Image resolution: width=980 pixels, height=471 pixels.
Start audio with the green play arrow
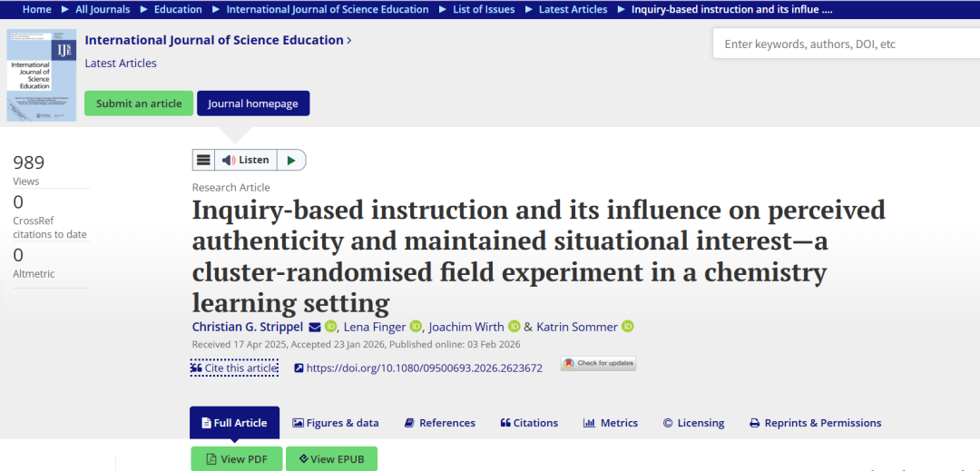point(291,160)
